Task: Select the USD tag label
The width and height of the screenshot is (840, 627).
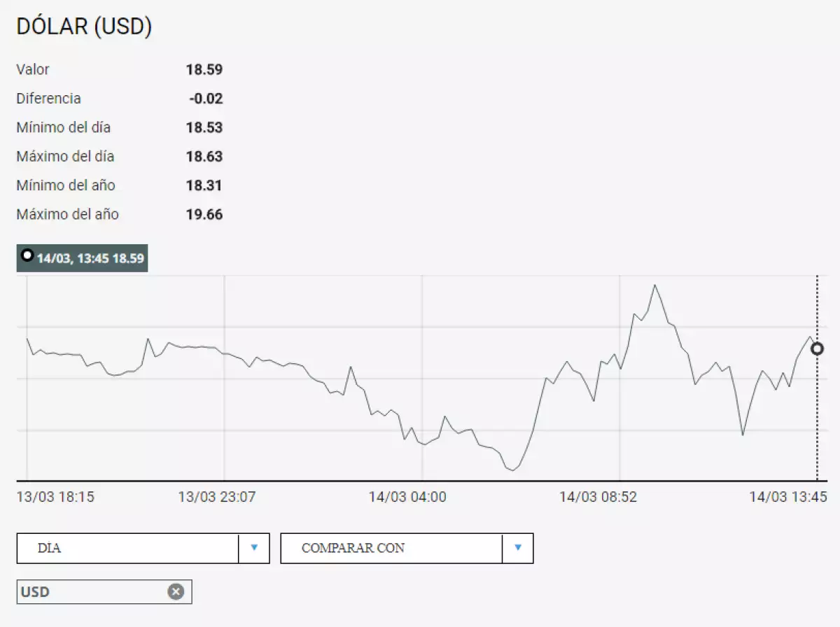Action: (x=36, y=592)
